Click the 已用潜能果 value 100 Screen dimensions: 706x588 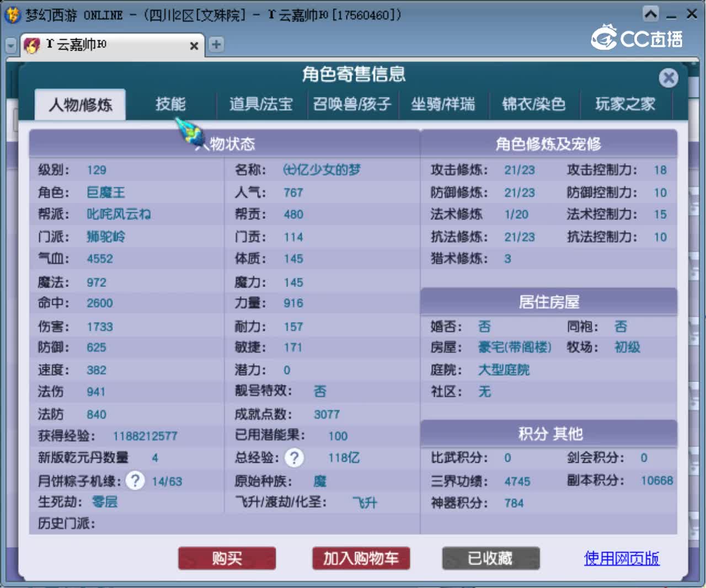(x=338, y=436)
